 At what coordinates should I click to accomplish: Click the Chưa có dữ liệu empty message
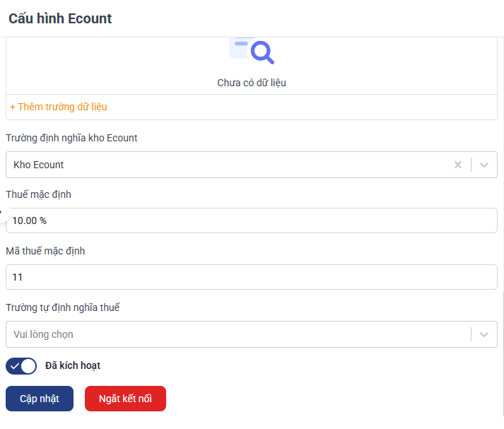(252, 83)
